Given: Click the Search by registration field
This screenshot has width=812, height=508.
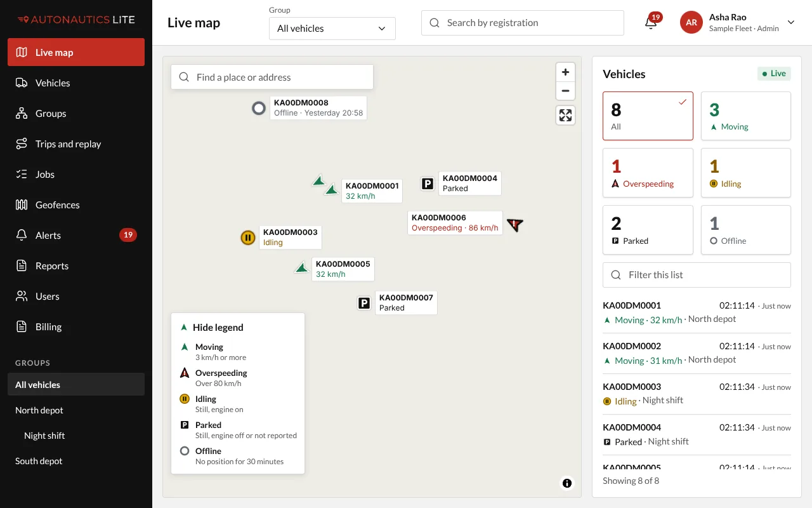Looking at the screenshot, I should click(x=523, y=23).
